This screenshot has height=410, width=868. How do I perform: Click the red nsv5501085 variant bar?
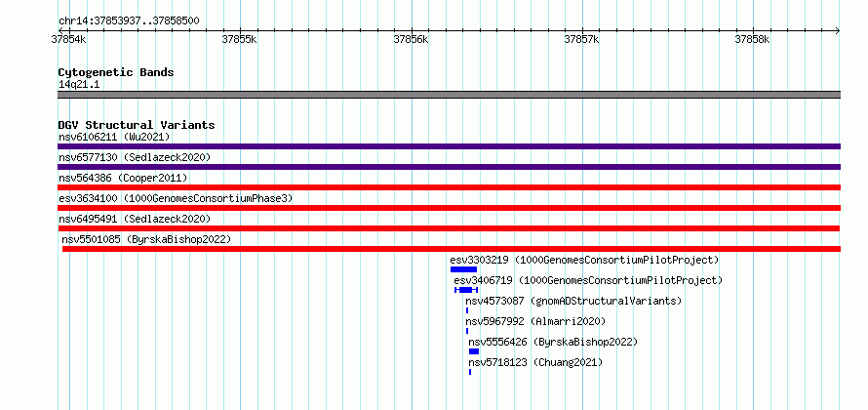pos(452,249)
